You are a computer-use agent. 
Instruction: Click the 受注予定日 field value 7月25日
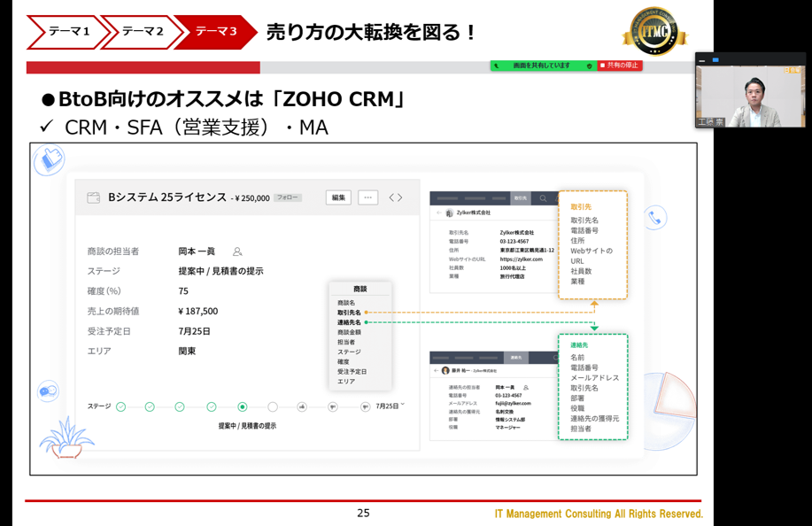pyautogui.click(x=194, y=331)
